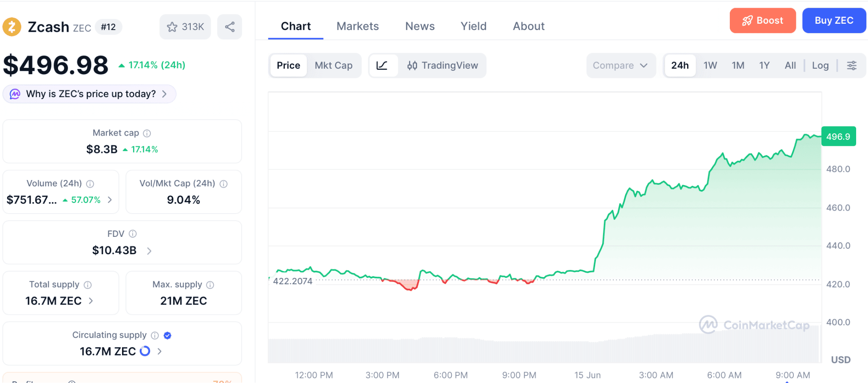Open Max. supply info icon
This screenshot has height=383, width=868.
[210, 285]
